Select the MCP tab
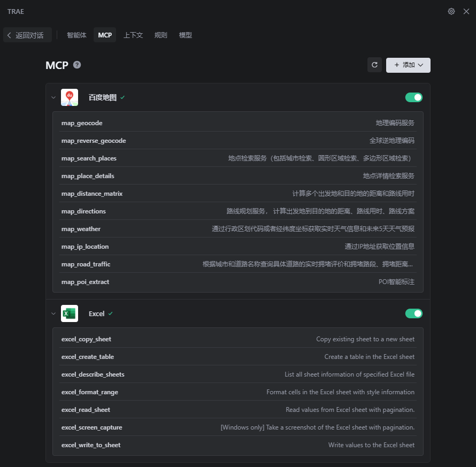Screen dimensions: 476x467 point(105,35)
